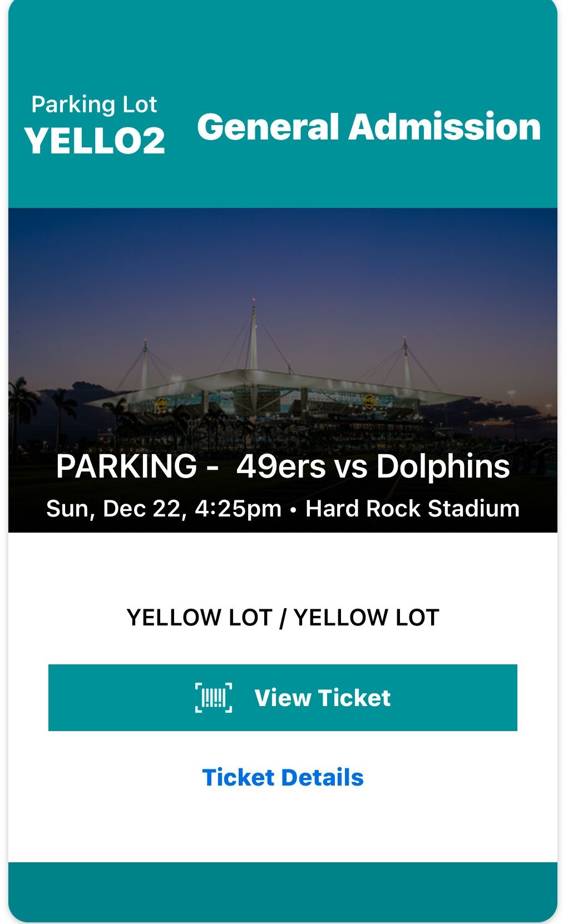Tap the word Admission in header
This screenshot has width=568, height=924.
point(444,127)
